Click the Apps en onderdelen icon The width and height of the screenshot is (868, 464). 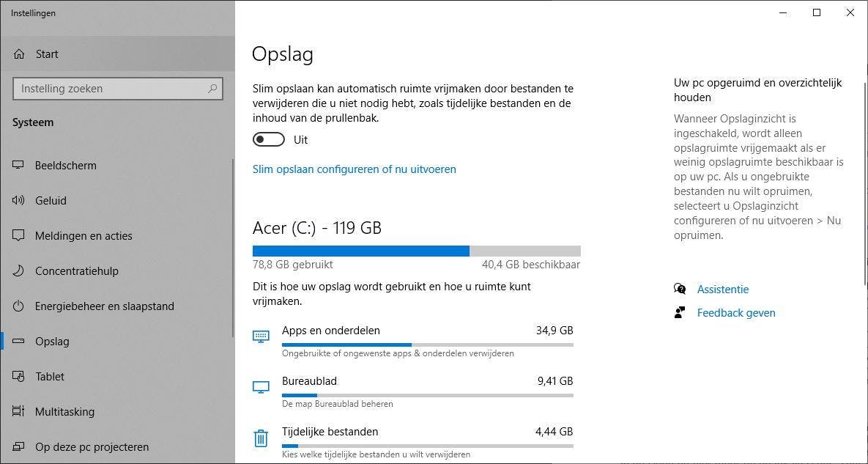[x=261, y=336]
